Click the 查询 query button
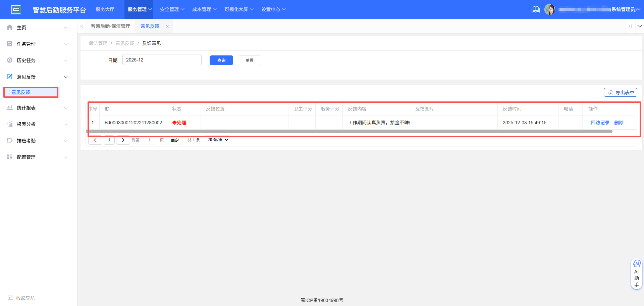644x306 pixels. tap(221, 60)
